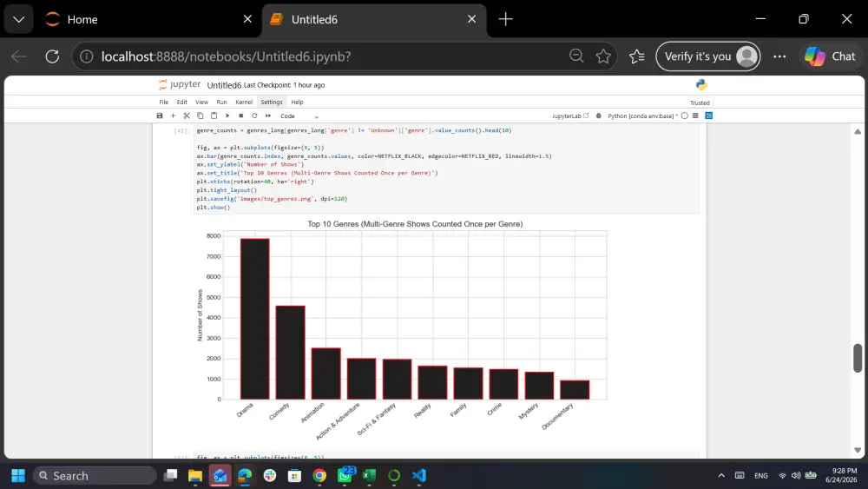This screenshot has width=868, height=489.
Task: Click the scrollbar down arrow
Action: coord(858,450)
